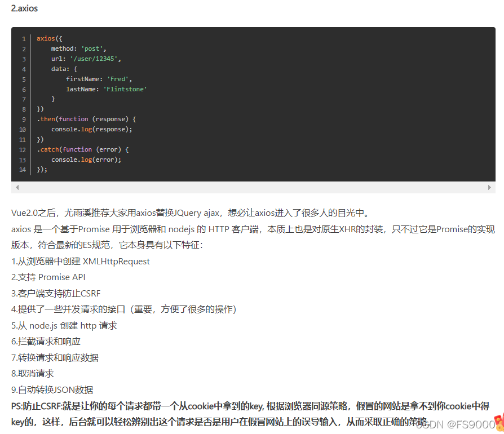Click the bold line starting 'key的，这样'
Viewport: 504px width, 434px height.
click(220, 422)
